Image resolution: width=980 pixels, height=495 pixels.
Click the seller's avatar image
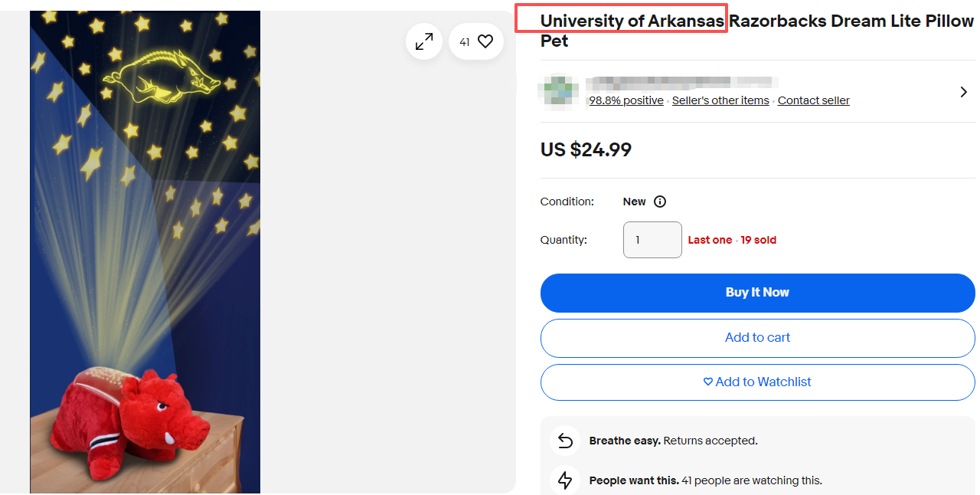[560, 90]
